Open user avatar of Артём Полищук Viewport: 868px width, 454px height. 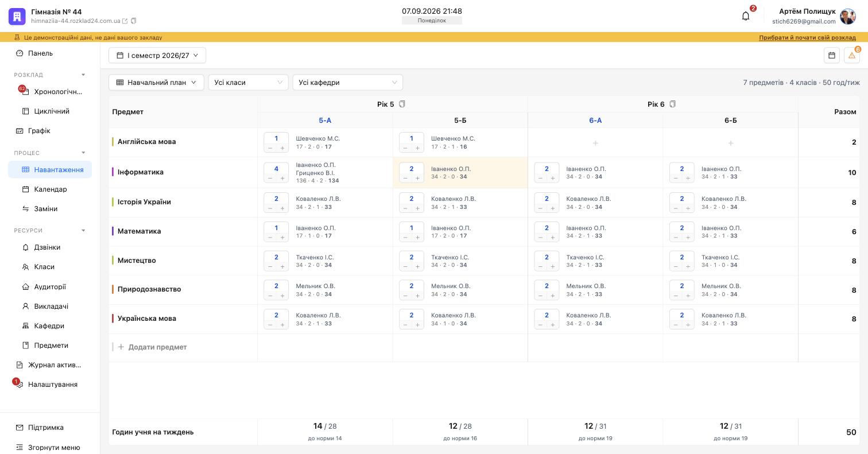pyautogui.click(x=848, y=16)
